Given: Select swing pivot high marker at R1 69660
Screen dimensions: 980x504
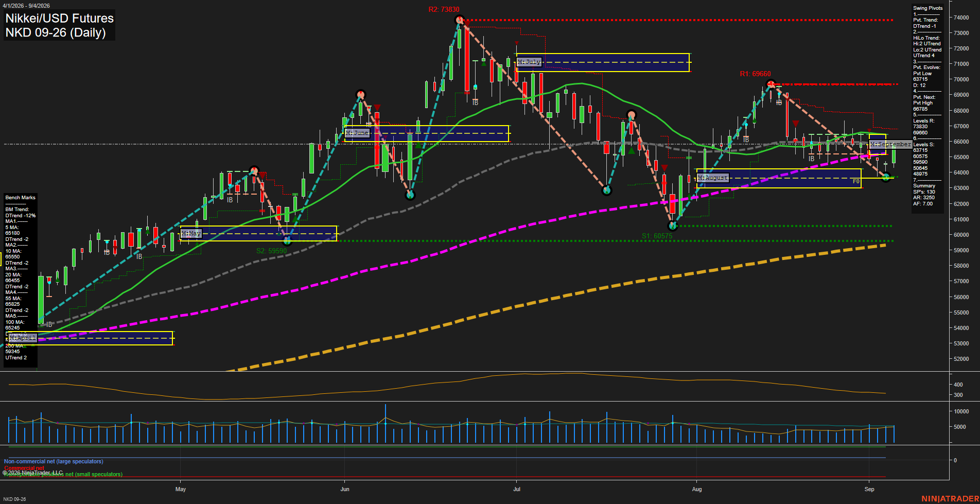Looking at the screenshot, I should 771,84.
